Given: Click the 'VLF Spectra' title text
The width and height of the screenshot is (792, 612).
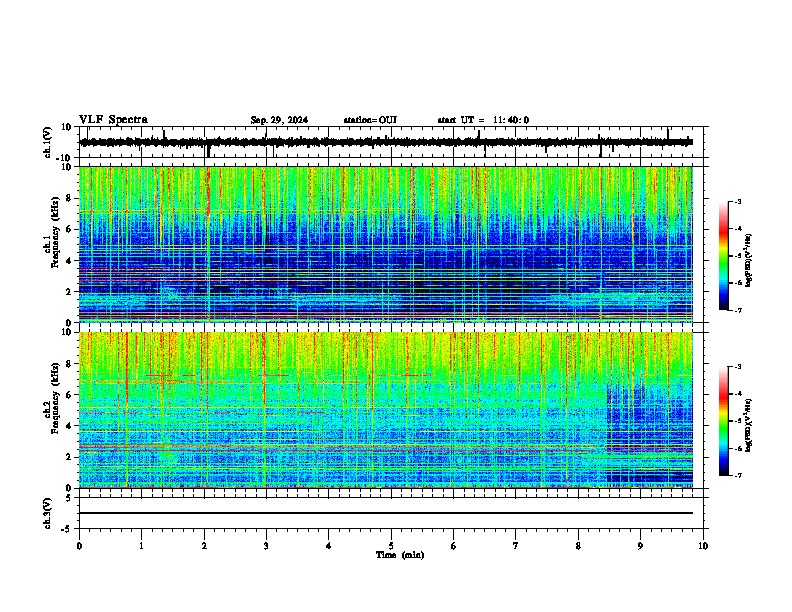Looking at the screenshot, I should (113, 120).
